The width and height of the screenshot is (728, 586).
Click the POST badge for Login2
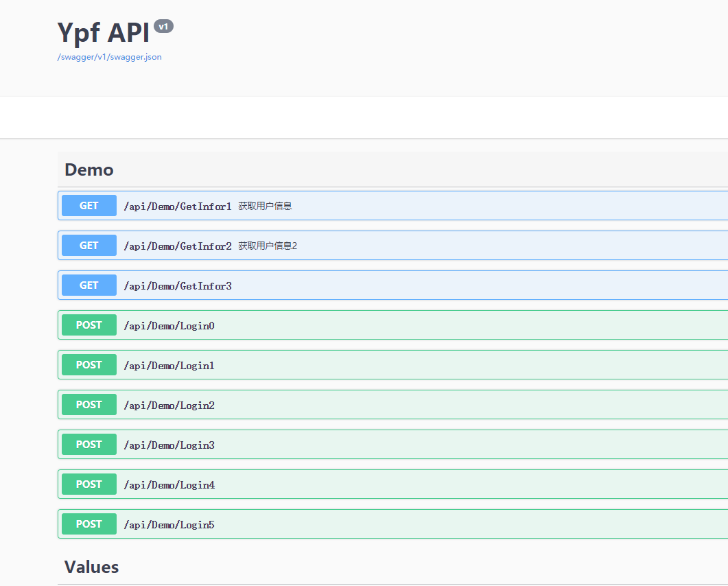tap(89, 405)
